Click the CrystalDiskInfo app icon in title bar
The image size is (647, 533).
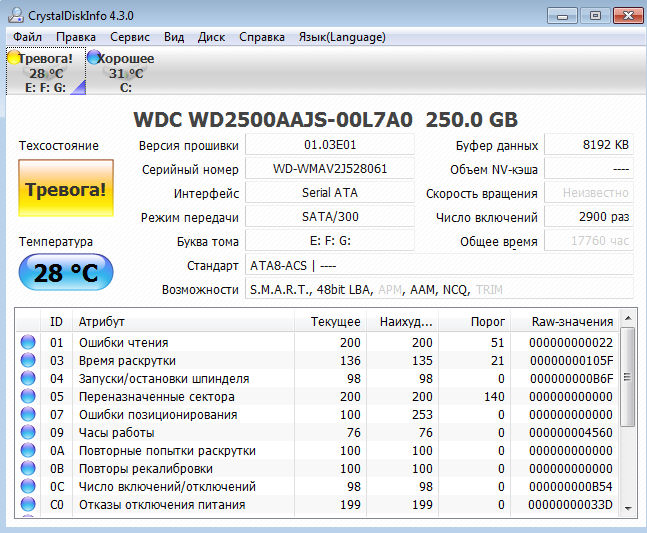(16, 15)
